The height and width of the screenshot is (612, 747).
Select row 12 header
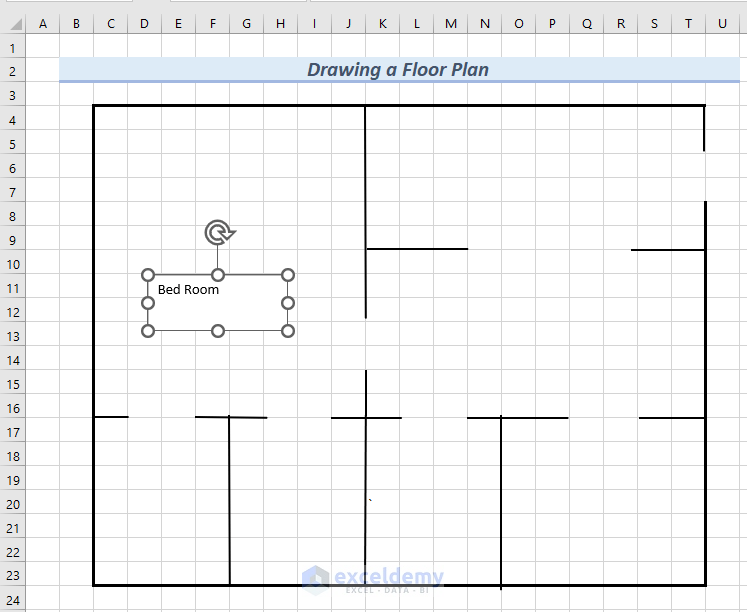pos(12,312)
